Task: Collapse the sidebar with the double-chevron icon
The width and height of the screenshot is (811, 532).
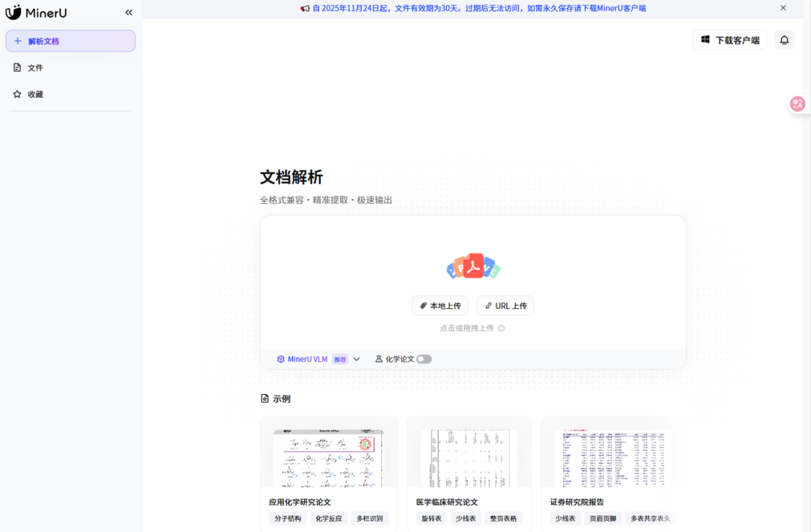Action: [128, 12]
